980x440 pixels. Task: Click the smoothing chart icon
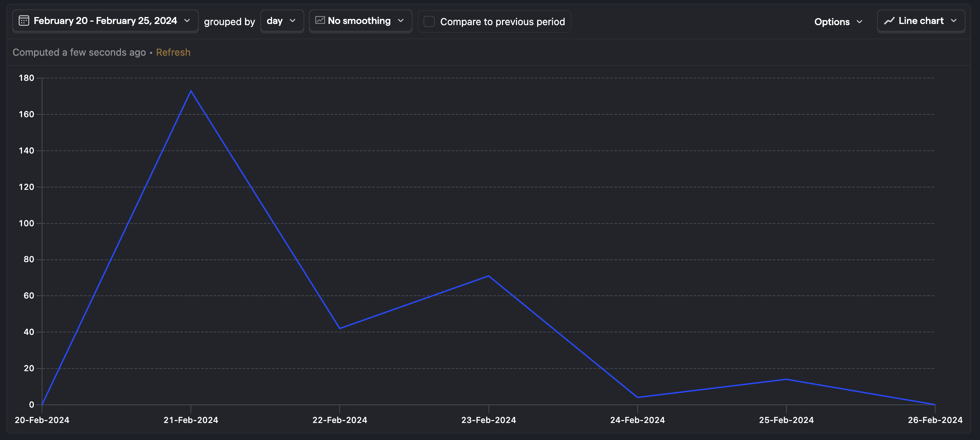(320, 20)
